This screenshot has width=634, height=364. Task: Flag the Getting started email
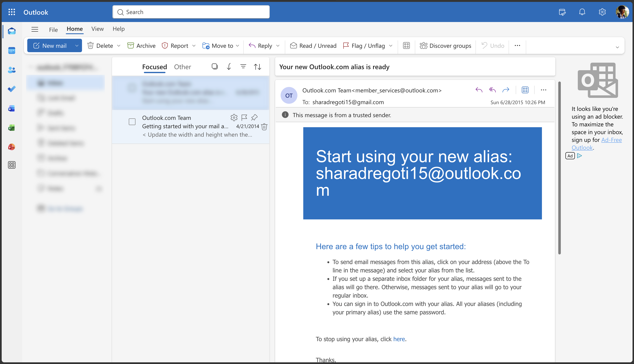point(244,117)
